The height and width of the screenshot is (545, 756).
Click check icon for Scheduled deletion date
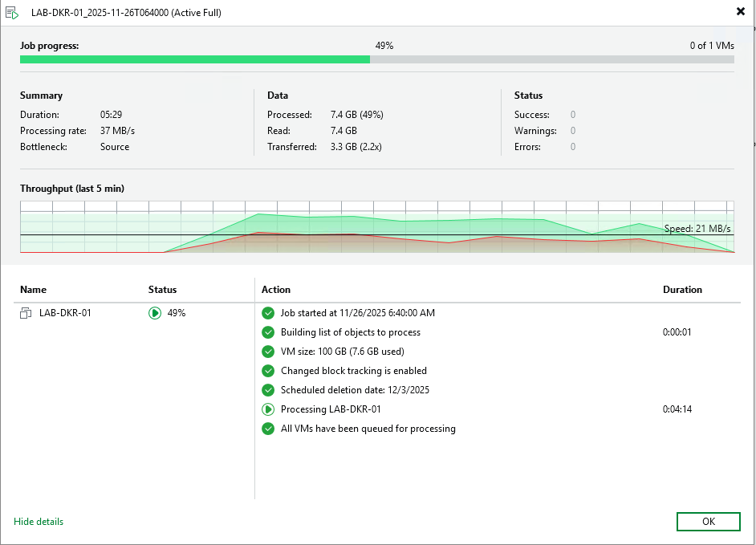(x=268, y=390)
